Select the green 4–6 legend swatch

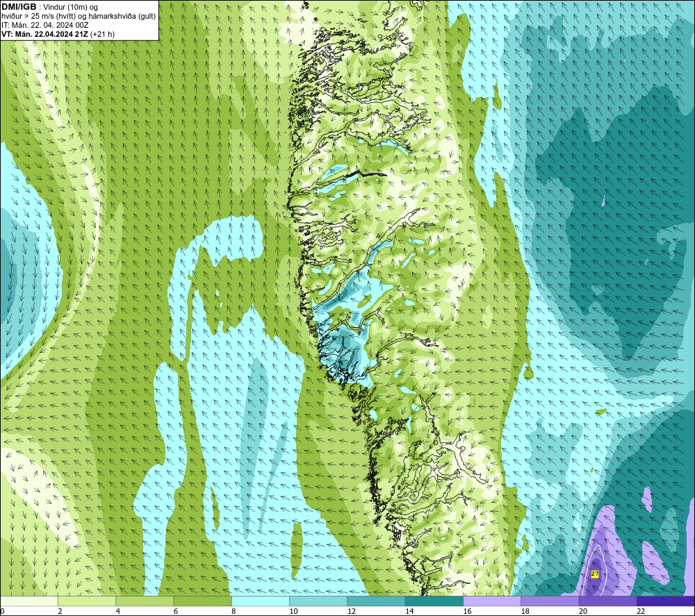click(145, 601)
